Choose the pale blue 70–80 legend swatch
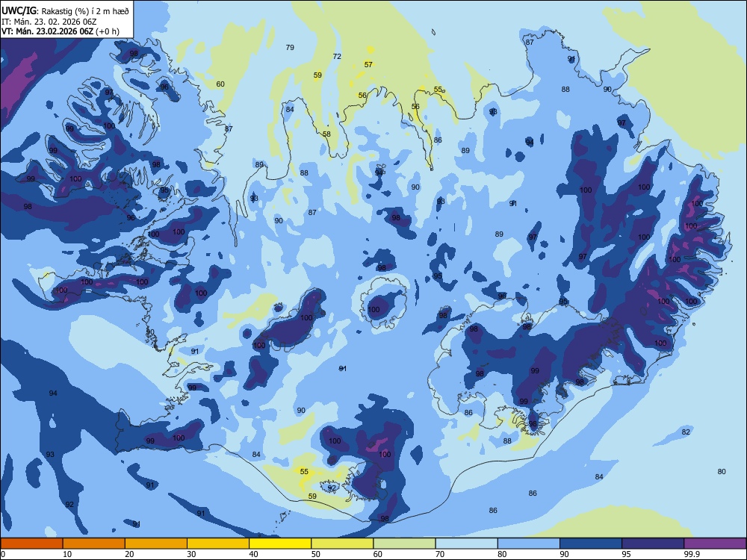 click(466, 544)
